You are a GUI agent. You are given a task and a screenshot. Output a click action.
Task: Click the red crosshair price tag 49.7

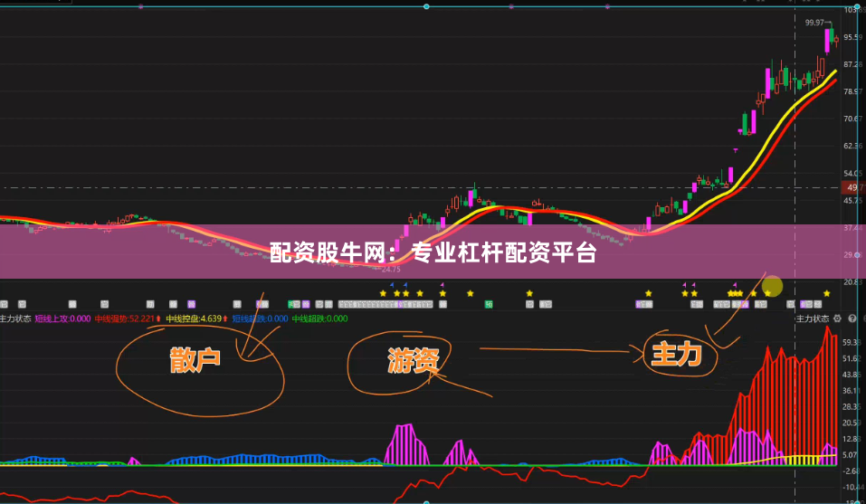pyautogui.click(x=854, y=187)
